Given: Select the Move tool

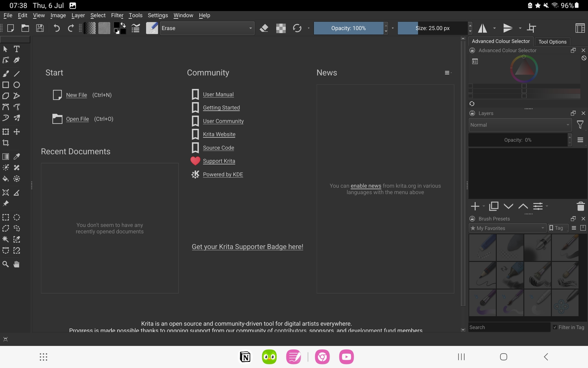Looking at the screenshot, I should [17, 132].
